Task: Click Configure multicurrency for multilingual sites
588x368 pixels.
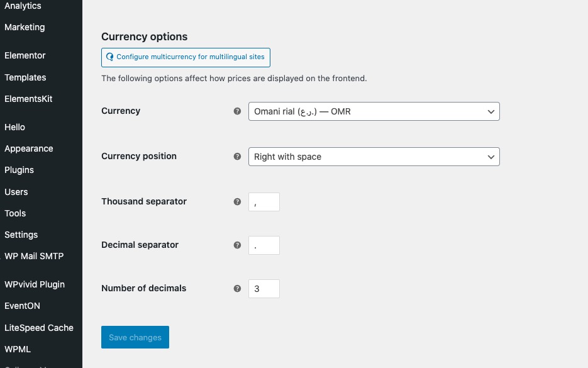Action: point(186,57)
